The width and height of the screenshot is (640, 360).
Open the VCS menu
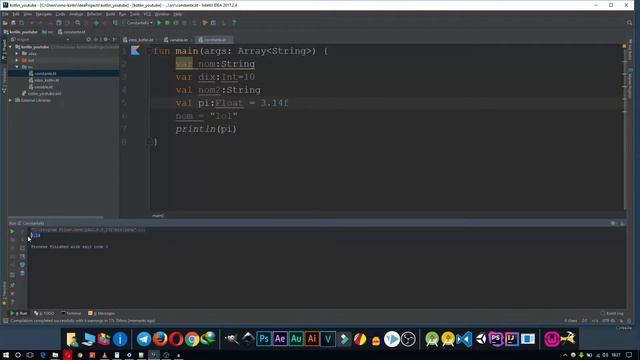coord(147,14)
